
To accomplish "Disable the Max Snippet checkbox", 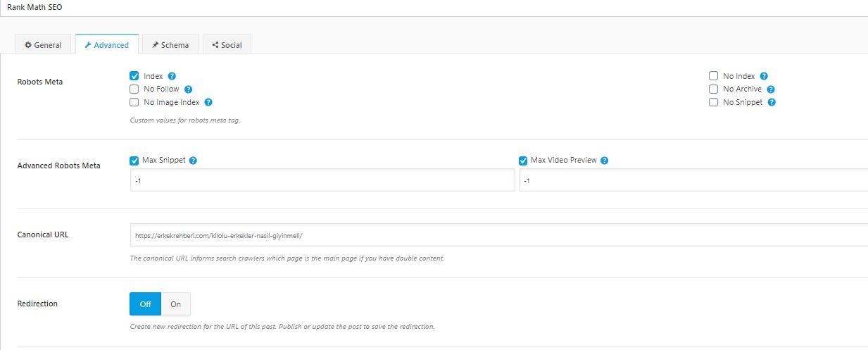I will click(x=134, y=161).
